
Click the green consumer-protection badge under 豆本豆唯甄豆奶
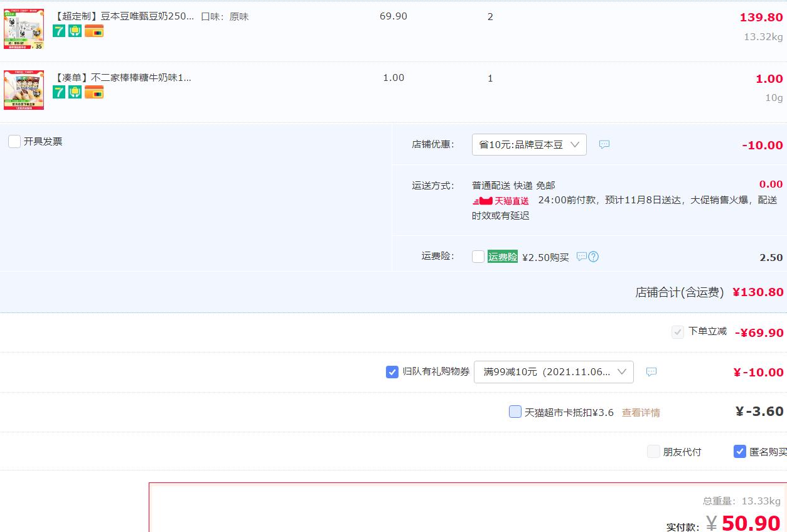pyautogui.click(x=75, y=31)
